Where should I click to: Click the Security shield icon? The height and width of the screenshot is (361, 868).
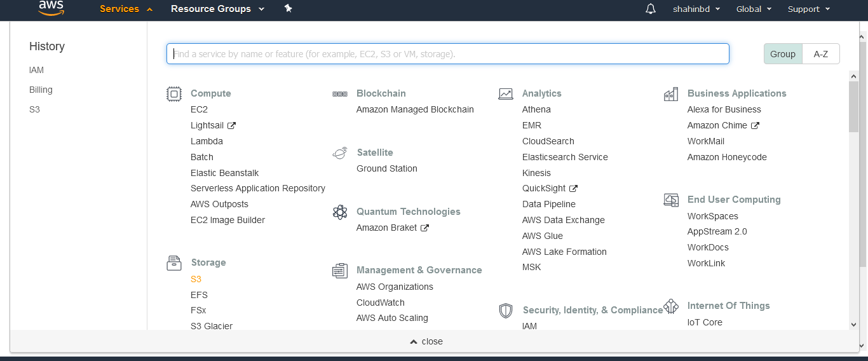(x=505, y=311)
